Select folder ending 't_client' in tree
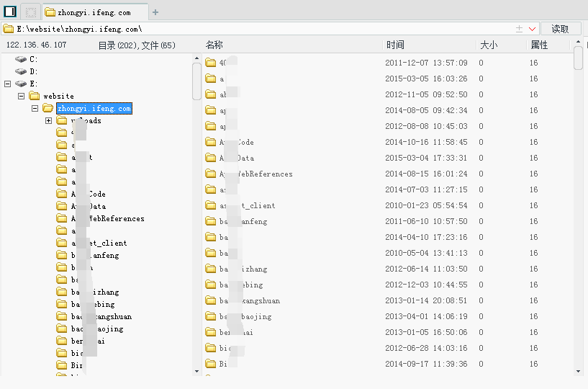 coord(99,243)
